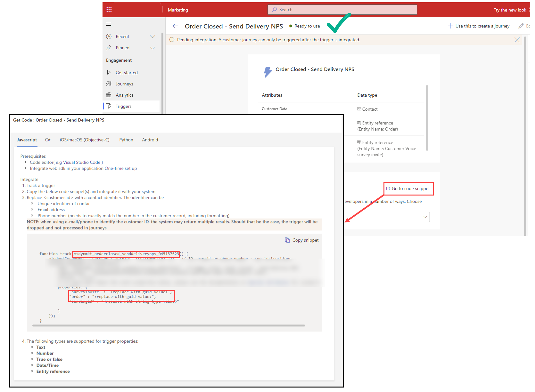Click the Ready to use status
The image size is (535, 392).
point(304,26)
